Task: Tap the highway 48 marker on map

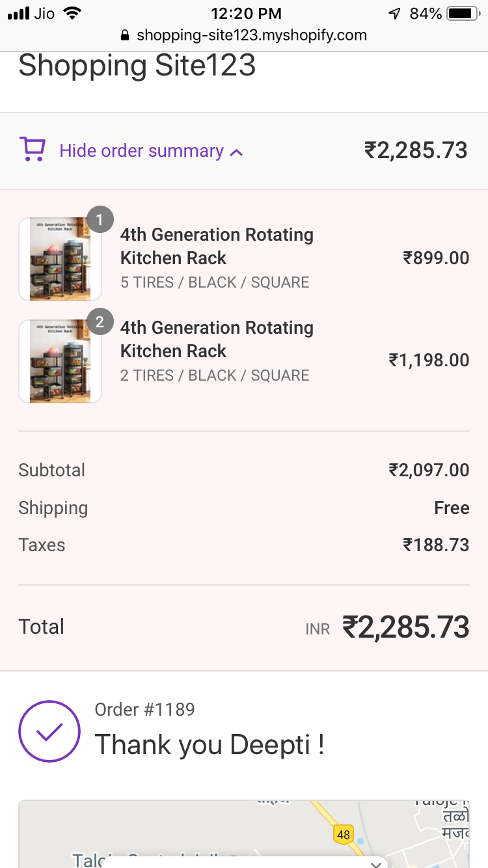Action: click(x=343, y=834)
